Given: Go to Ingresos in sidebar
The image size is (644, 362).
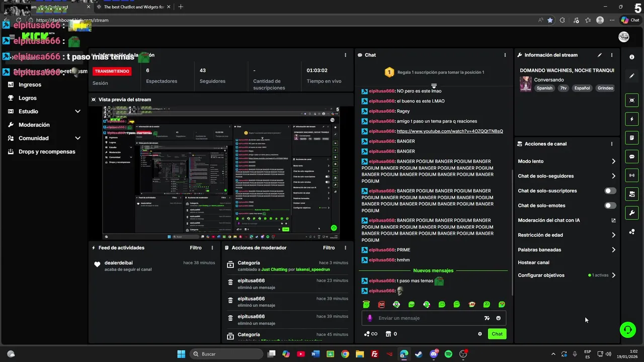Looking at the screenshot, I should (x=30, y=85).
